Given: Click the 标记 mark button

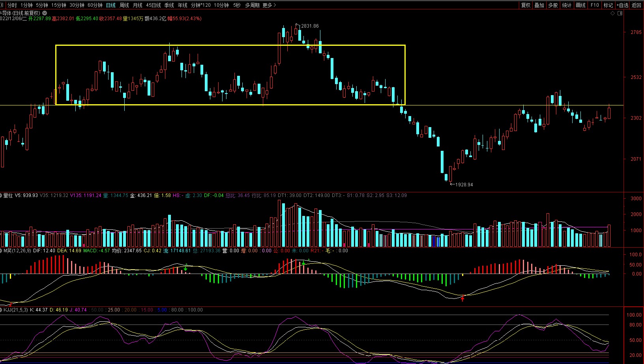Looking at the screenshot, I should tap(608, 5).
